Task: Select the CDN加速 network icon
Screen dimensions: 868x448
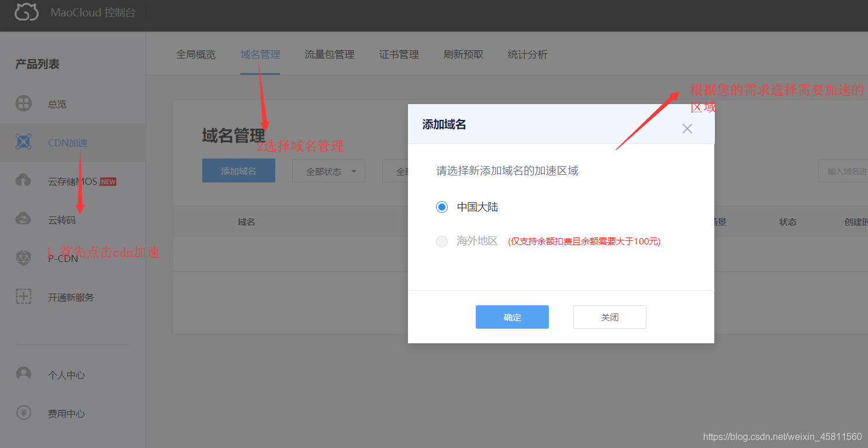Action: coord(23,142)
